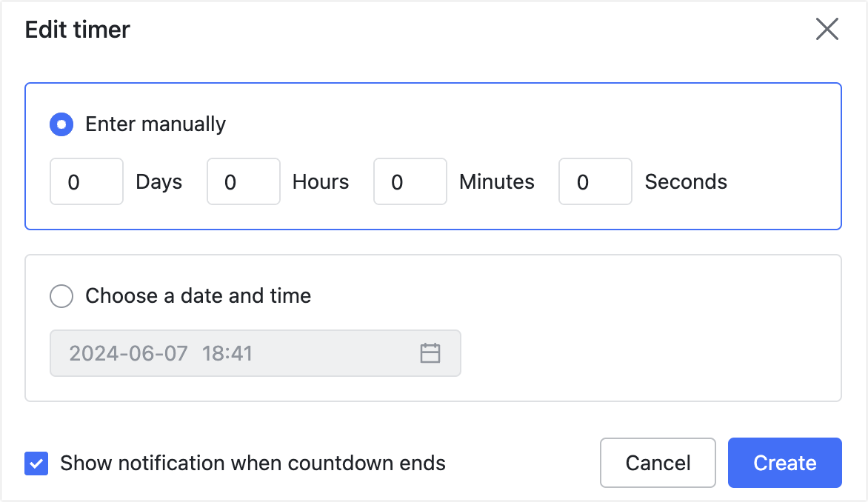
Task: Select the Hours label text
Action: tap(320, 181)
